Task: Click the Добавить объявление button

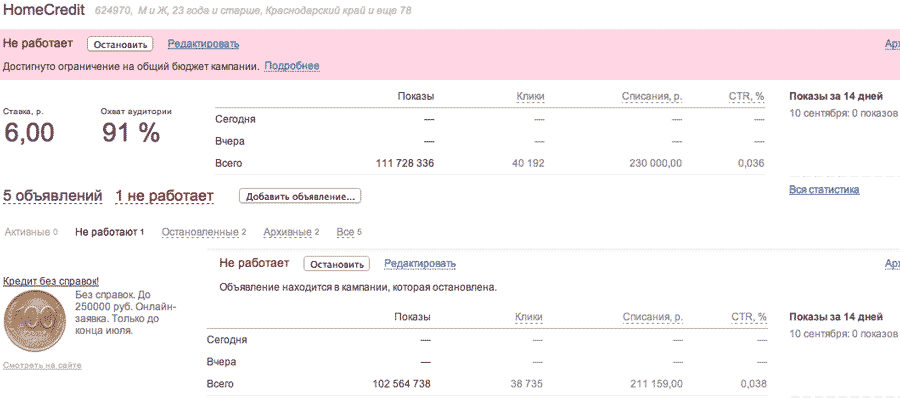Action: pos(300,196)
